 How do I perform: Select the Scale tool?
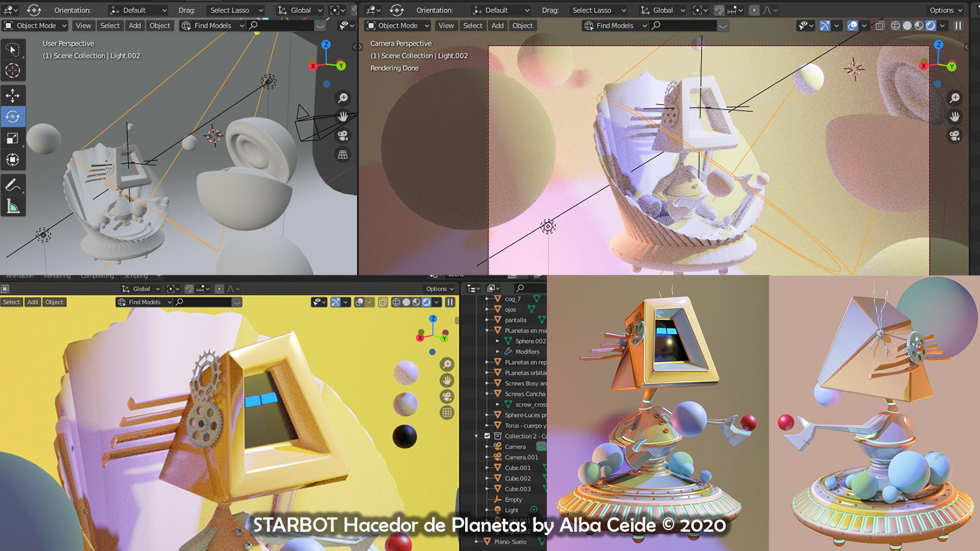pyautogui.click(x=13, y=138)
